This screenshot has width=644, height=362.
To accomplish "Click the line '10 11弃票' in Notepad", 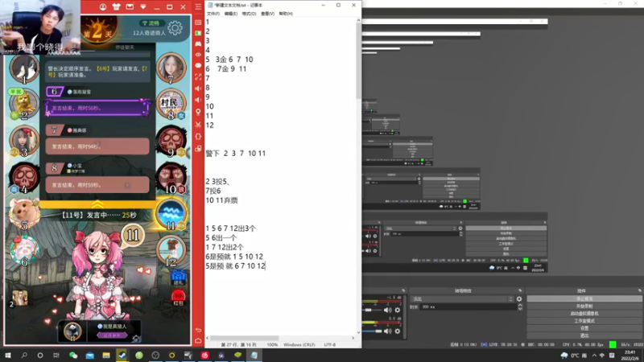I will click(222, 200).
